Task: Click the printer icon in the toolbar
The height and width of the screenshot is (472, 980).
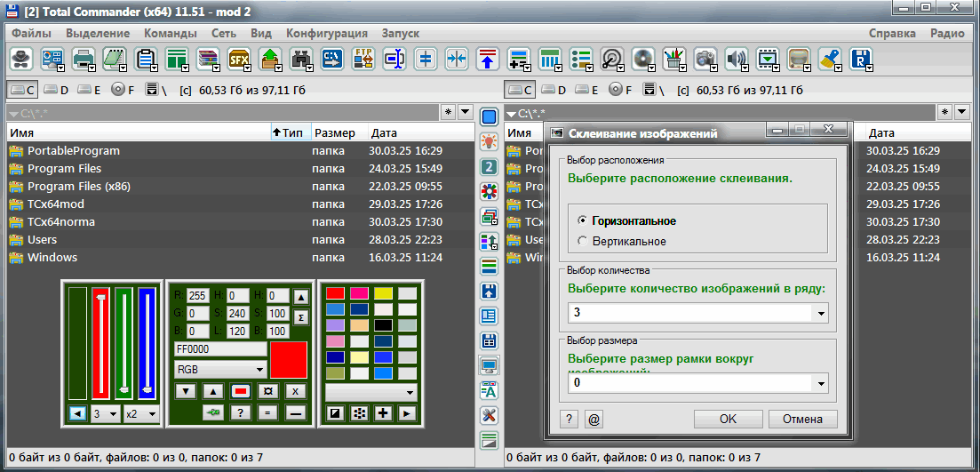Action: 84,59
